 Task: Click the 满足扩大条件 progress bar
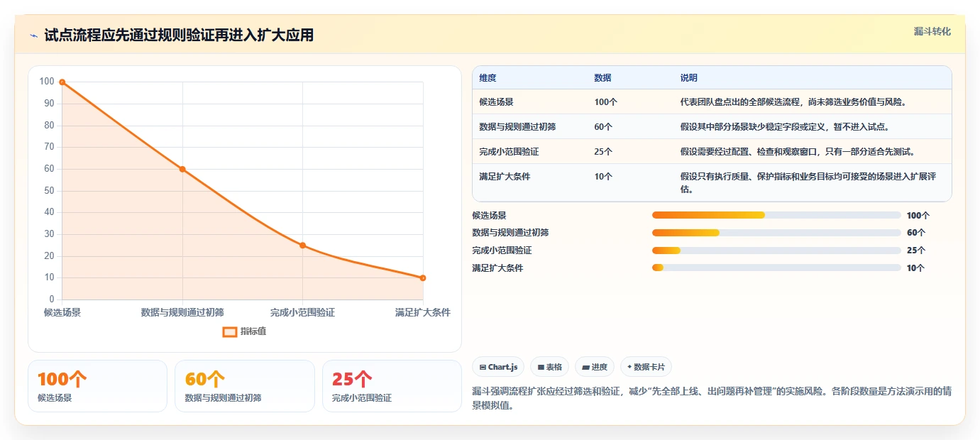click(x=776, y=268)
